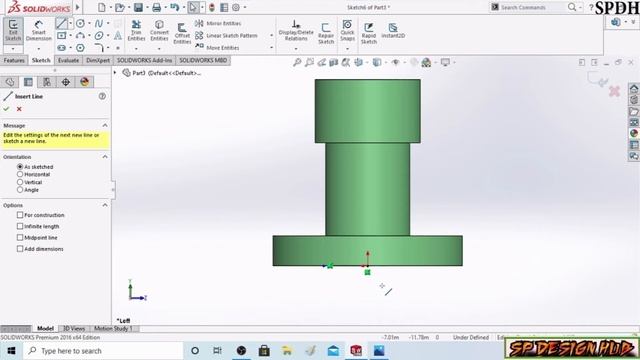Open the SOLIDWORKS MBD tab
The width and height of the screenshot is (640, 360).
click(203, 60)
